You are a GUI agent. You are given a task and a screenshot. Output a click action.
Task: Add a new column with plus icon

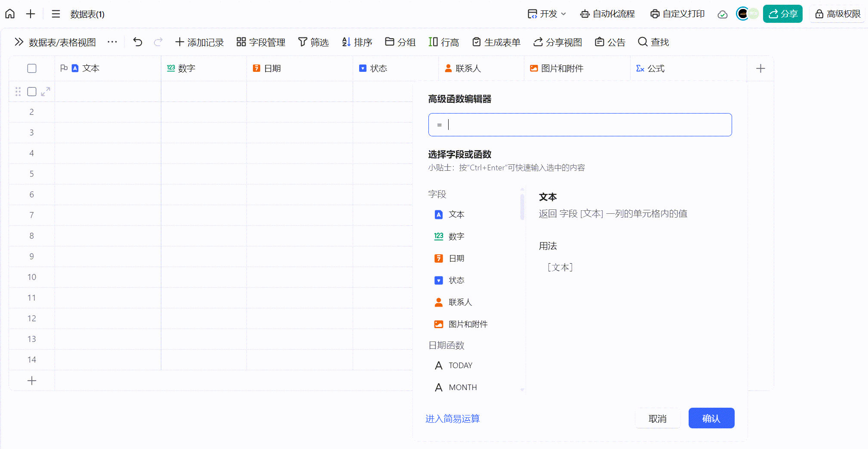click(x=760, y=68)
